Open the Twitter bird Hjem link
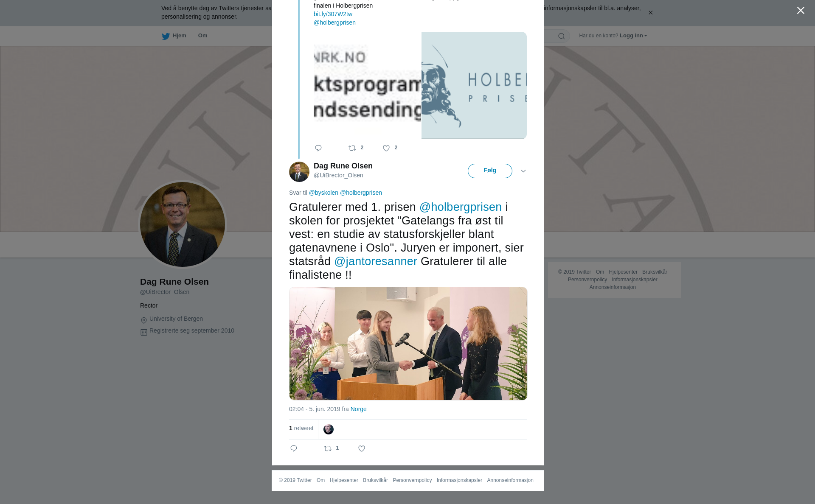This screenshot has height=504, width=815. 174,36
